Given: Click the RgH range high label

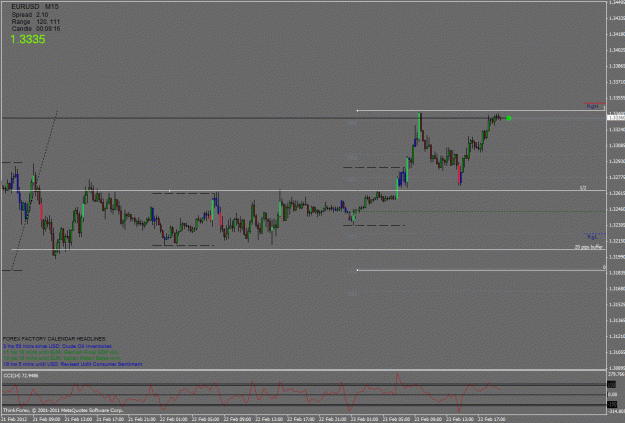Looking at the screenshot, I should pos(592,106).
